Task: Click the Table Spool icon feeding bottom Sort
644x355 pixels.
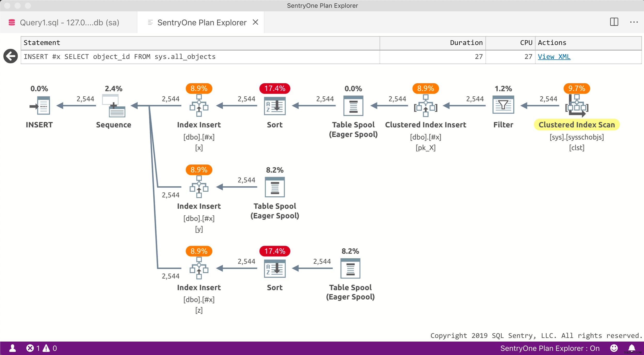Action: [x=350, y=268]
